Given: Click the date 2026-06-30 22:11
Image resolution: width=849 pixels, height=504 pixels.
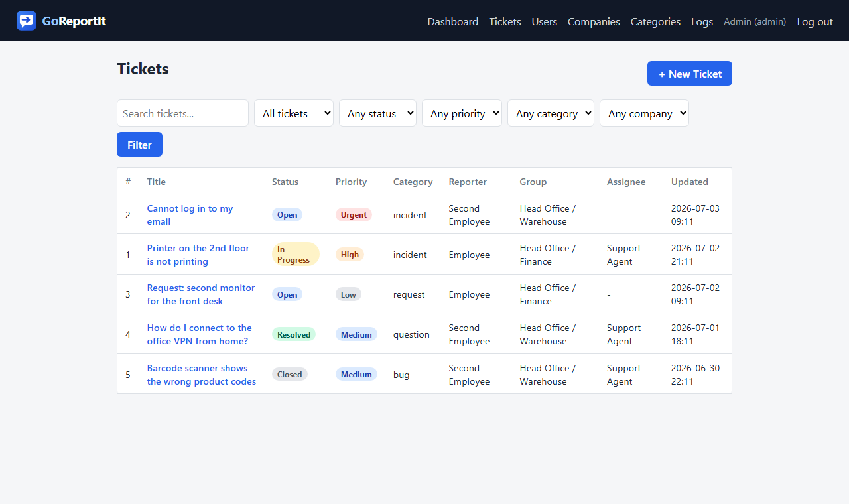Looking at the screenshot, I should click(695, 375).
